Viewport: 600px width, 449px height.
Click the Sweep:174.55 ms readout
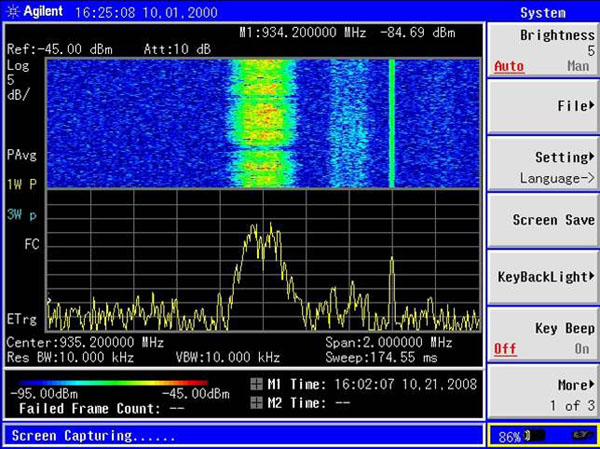tap(382, 358)
